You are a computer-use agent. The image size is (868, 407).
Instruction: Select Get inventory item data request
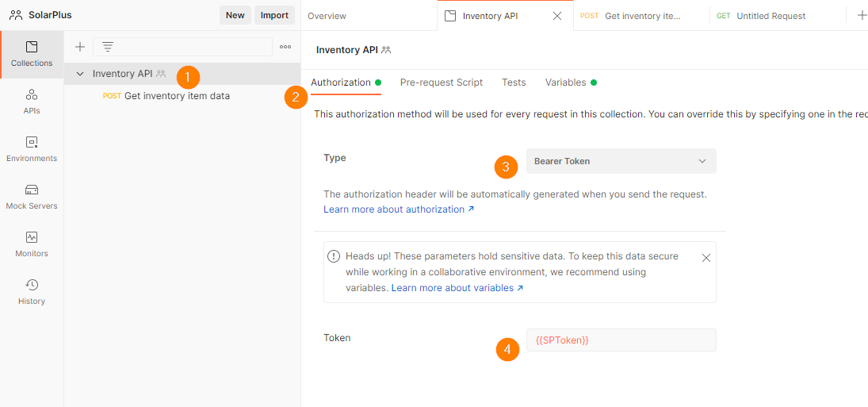177,96
